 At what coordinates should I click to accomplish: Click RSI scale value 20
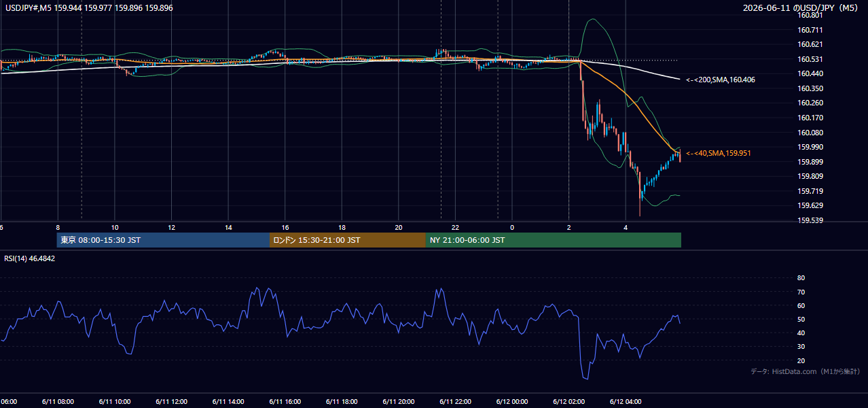point(801,361)
